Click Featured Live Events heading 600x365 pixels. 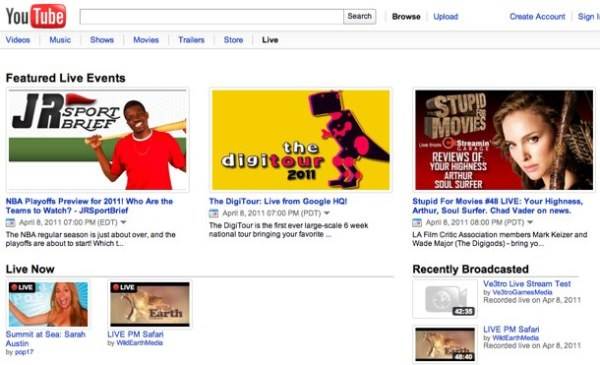click(65, 78)
